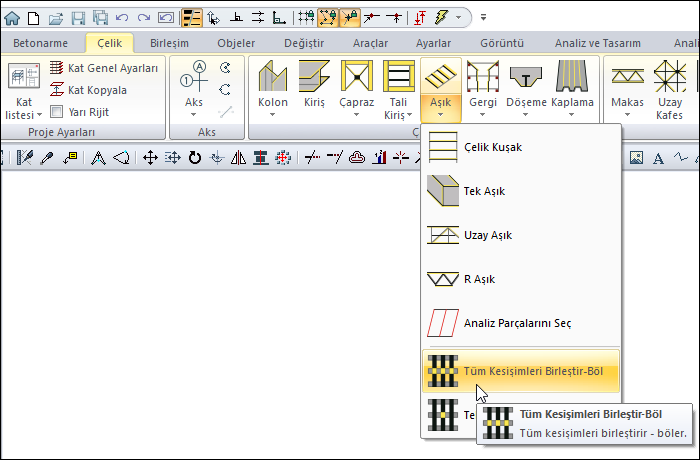This screenshot has height=460, width=700.
Task: Click the Kolon column tool icon
Action: [x=273, y=77]
